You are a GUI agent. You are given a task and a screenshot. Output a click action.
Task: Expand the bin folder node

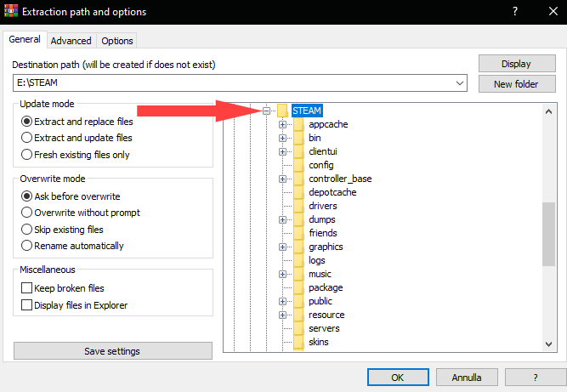tap(283, 138)
